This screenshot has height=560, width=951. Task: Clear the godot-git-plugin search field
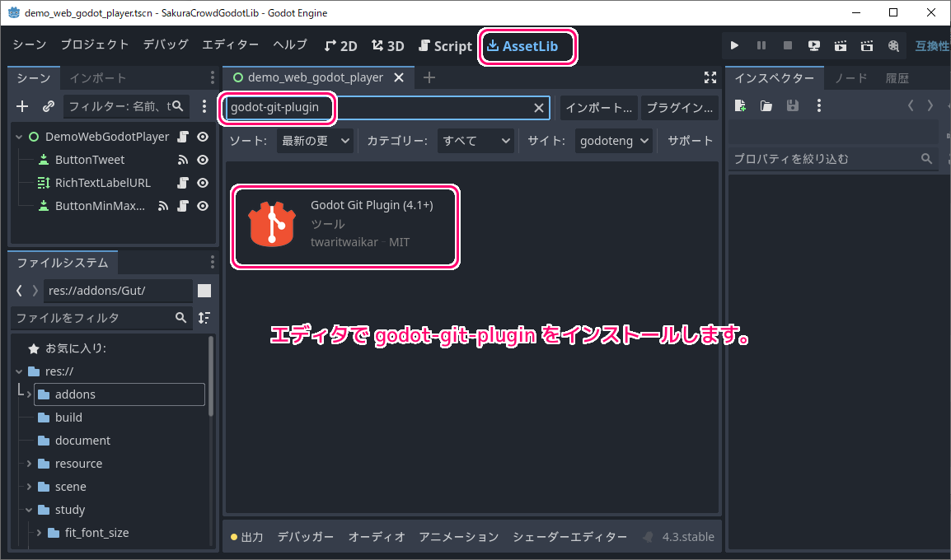(539, 108)
